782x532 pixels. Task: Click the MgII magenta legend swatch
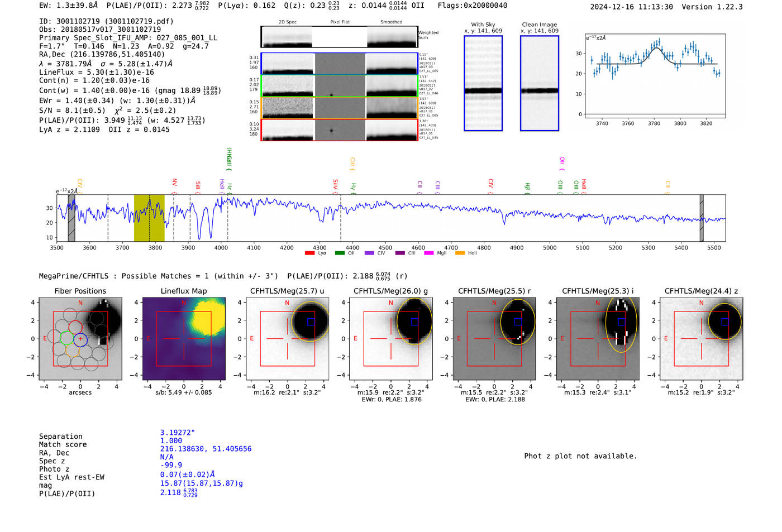[x=429, y=253]
